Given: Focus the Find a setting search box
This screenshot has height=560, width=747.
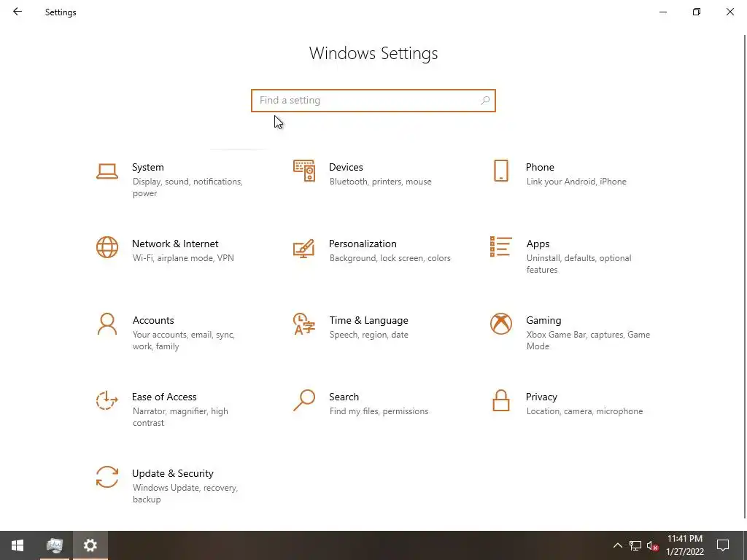Looking at the screenshot, I should pos(373,101).
